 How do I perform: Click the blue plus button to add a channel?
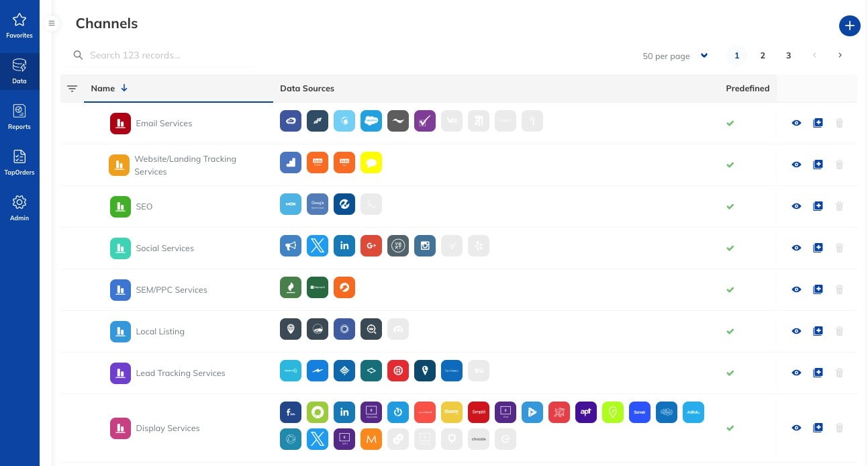849,26
